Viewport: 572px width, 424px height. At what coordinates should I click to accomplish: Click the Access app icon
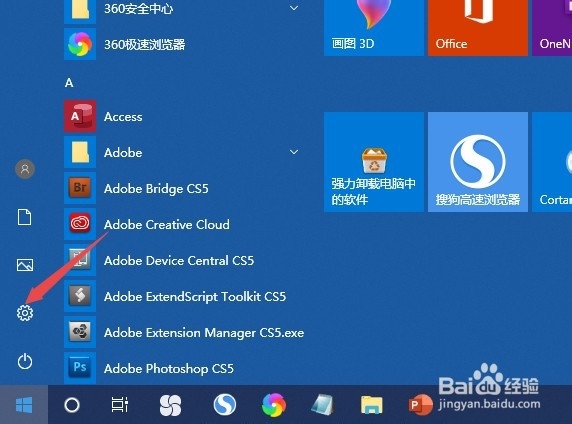point(80,116)
